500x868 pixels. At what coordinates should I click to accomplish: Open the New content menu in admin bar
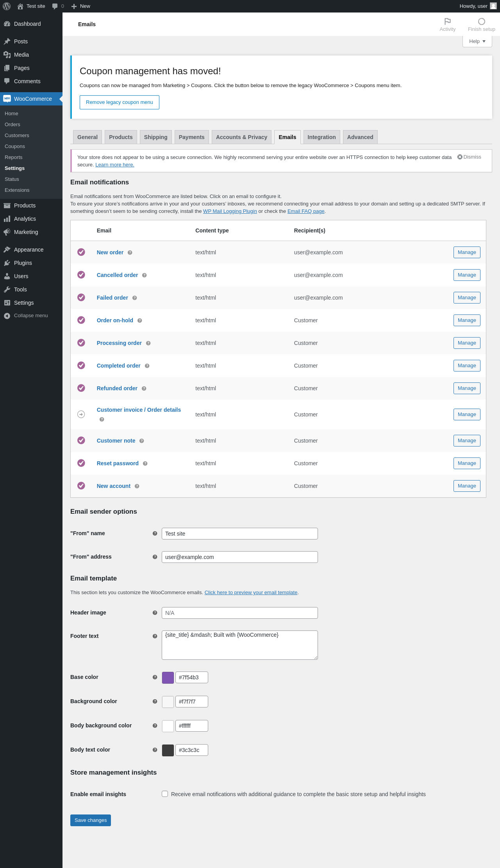point(80,6)
